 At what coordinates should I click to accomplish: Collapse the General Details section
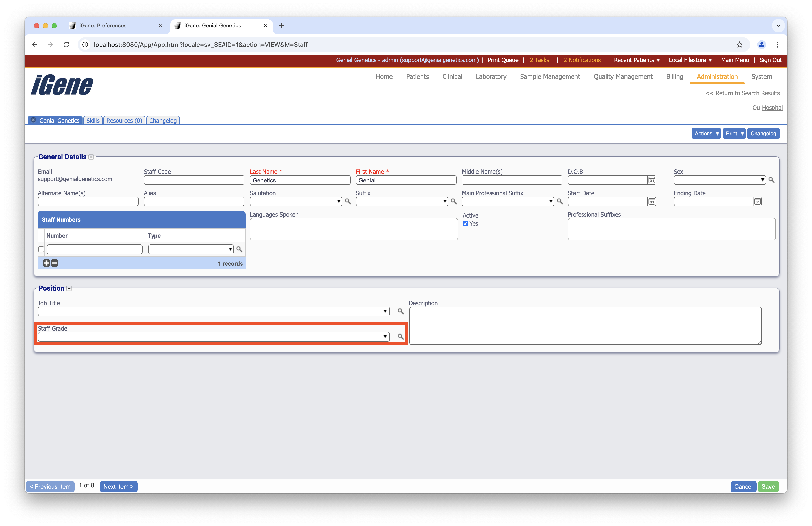pos(91,157)
